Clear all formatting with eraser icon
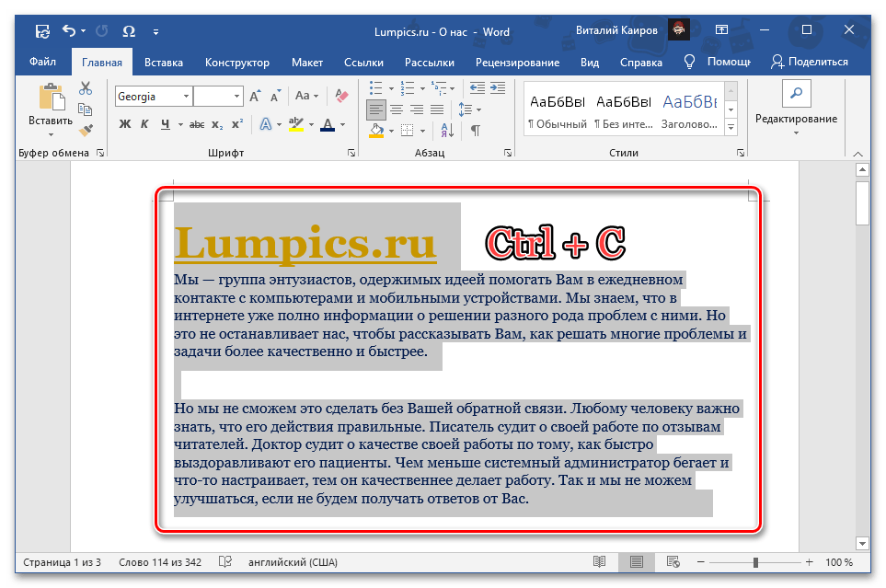The width and height of the screenshot is (886, 588). (341, 96)
